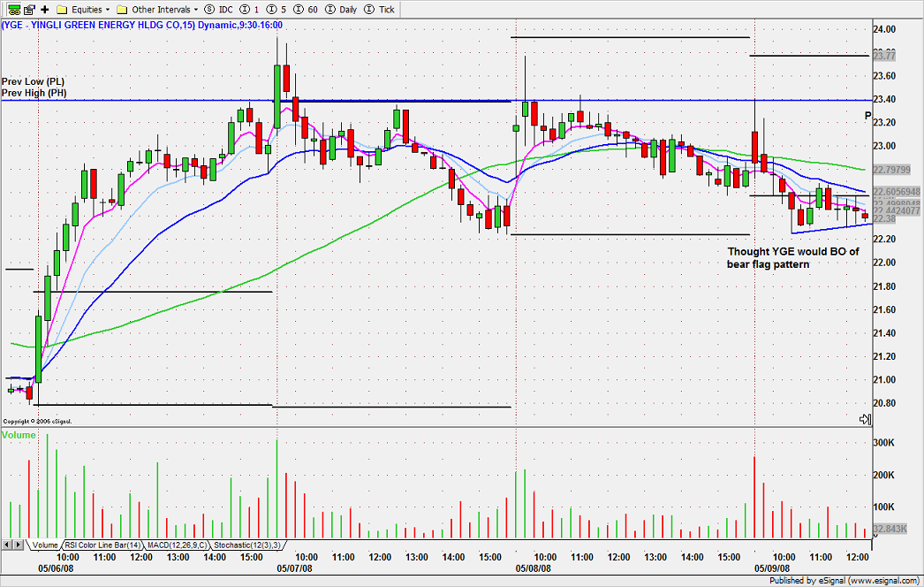Screen dimensions: 924x587
Task: Switch to the Daily interval
Action: (x=341, y=10)
